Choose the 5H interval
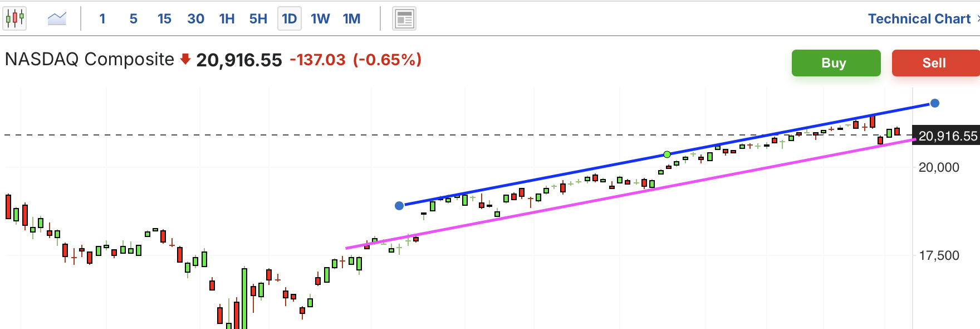The width and height of the screenshot is (980, 329). [258, 19]
